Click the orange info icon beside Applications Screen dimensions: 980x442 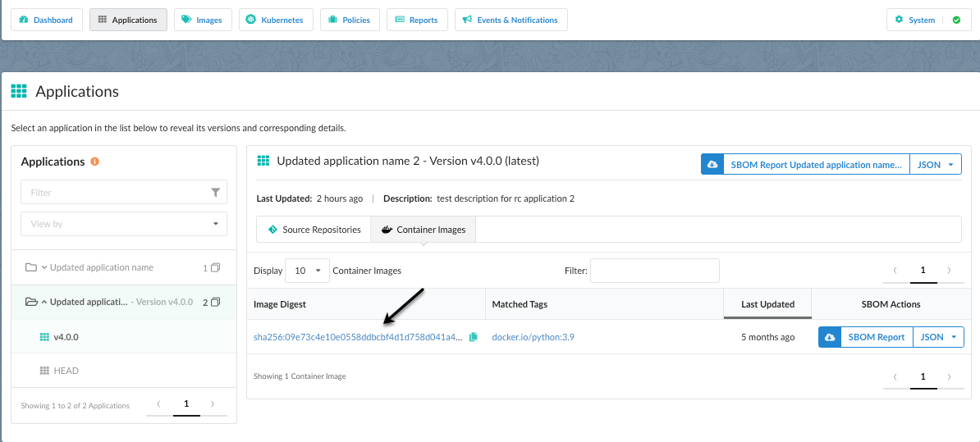click(x=95, y=162)
